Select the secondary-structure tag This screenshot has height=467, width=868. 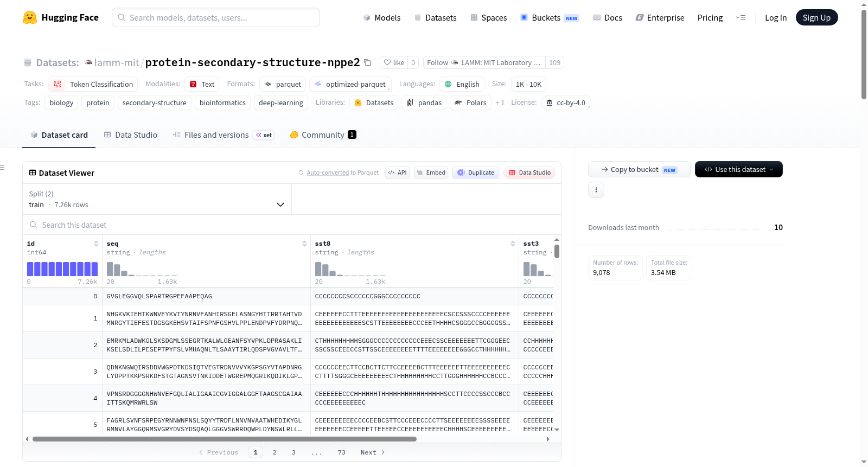155,103
